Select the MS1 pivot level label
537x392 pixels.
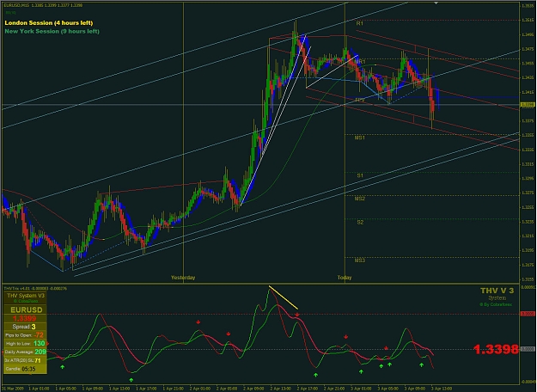tap(360, 138)
